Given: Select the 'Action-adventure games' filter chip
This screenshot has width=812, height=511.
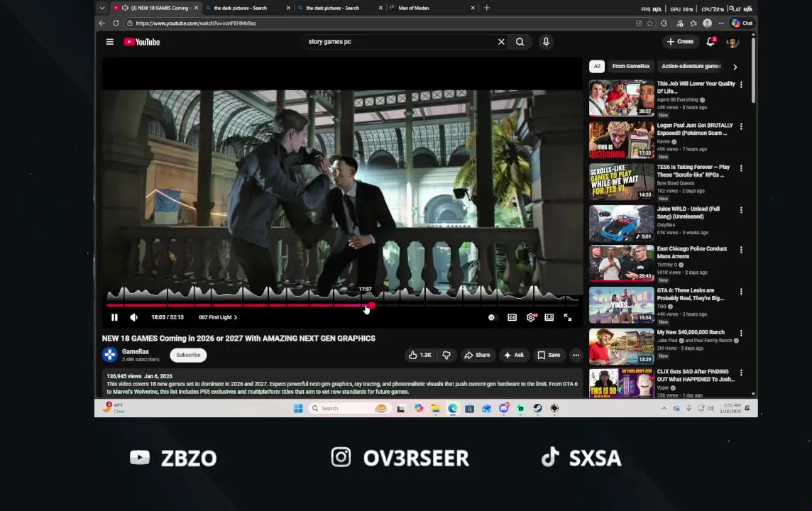Looking at the screenshot, I should 691,66.
